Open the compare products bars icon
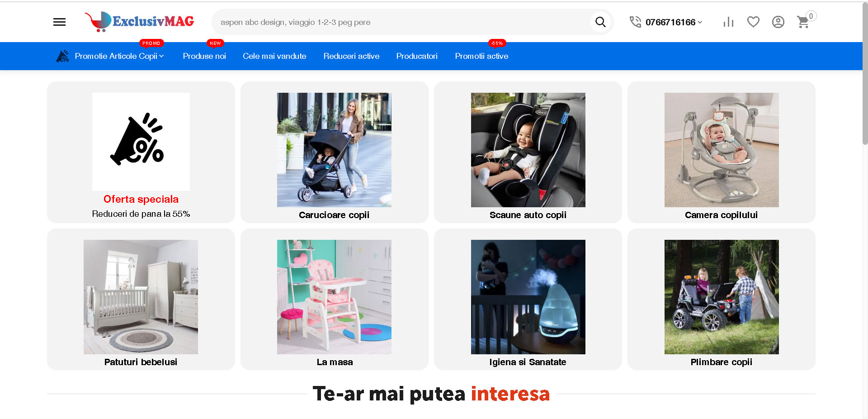The image size is (868, 419). pyautogui.click(x=728, y=22)
